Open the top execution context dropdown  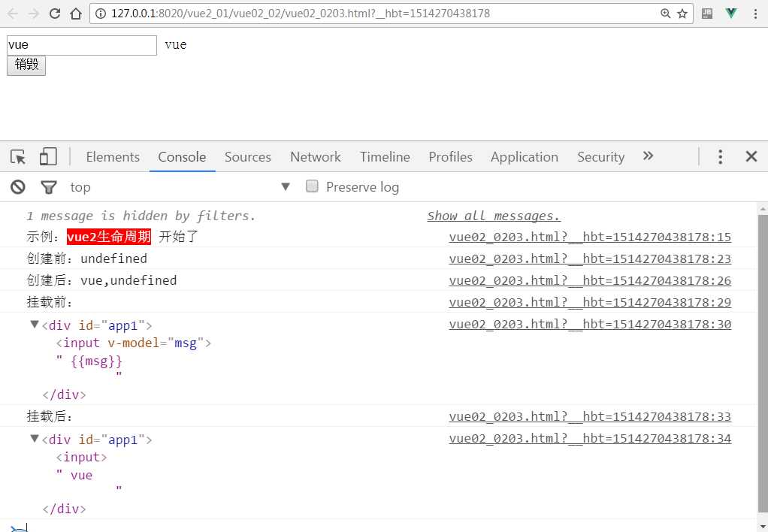point(180,186)
